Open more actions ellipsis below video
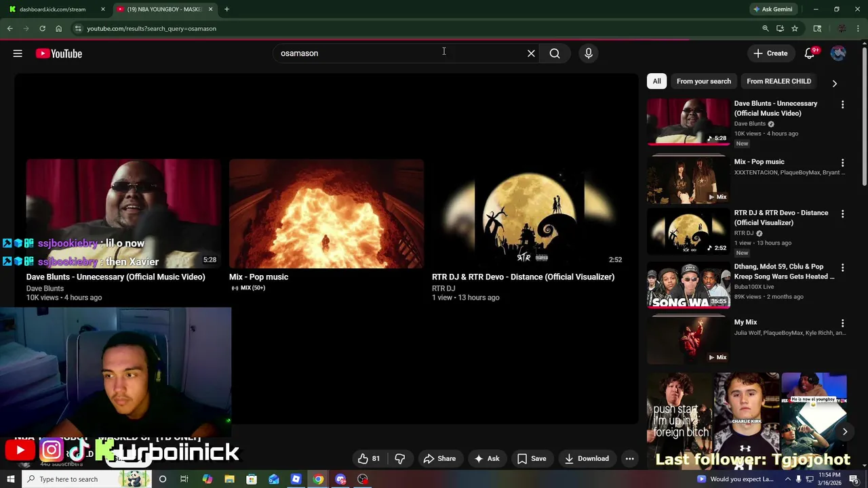The height and width of the screenshot is (488, 868). point(630,459)
